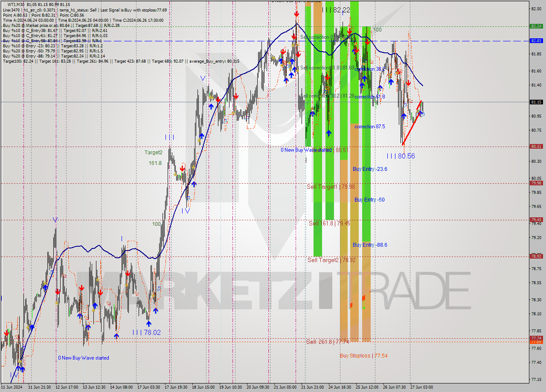Screen dimensions: 546x392
Task: Click the 81.85 price axis value
Action: point(536,54)
